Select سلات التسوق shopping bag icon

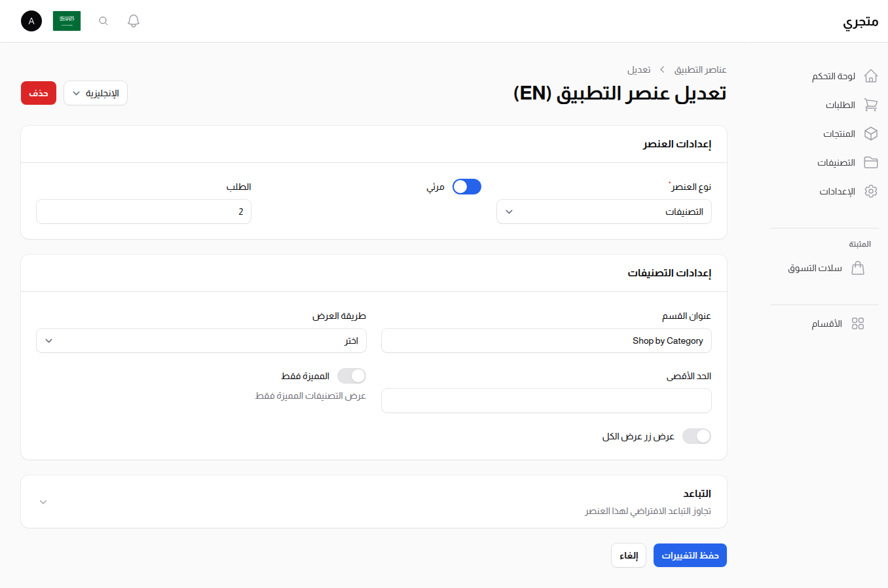pyautogui.click(x=859, y=268)
